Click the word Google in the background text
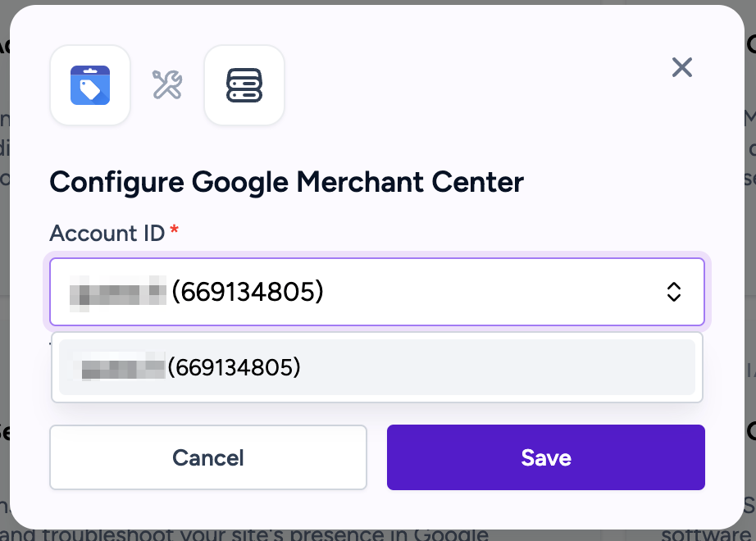The width and height of the screenshot is (756, 541). tap(453, 534)
